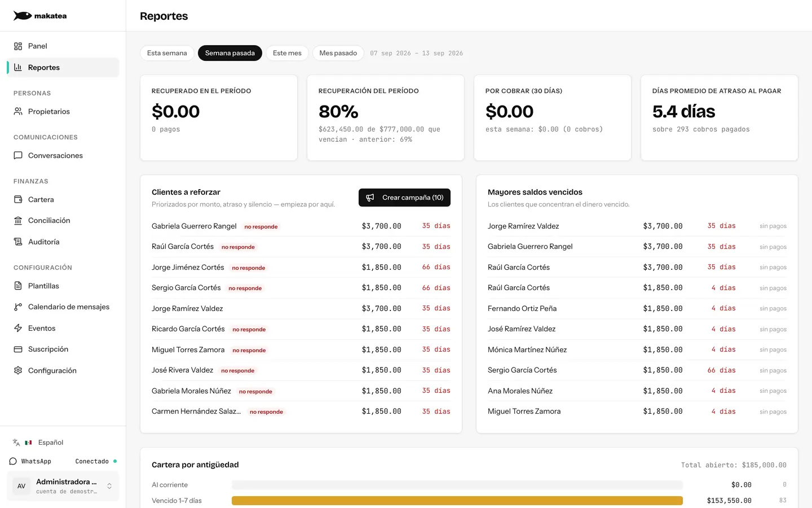Click the date range 07 sep 2026 – 13 sep 2026
Screen dimensions: 812x508
click(x=416, y=53)
